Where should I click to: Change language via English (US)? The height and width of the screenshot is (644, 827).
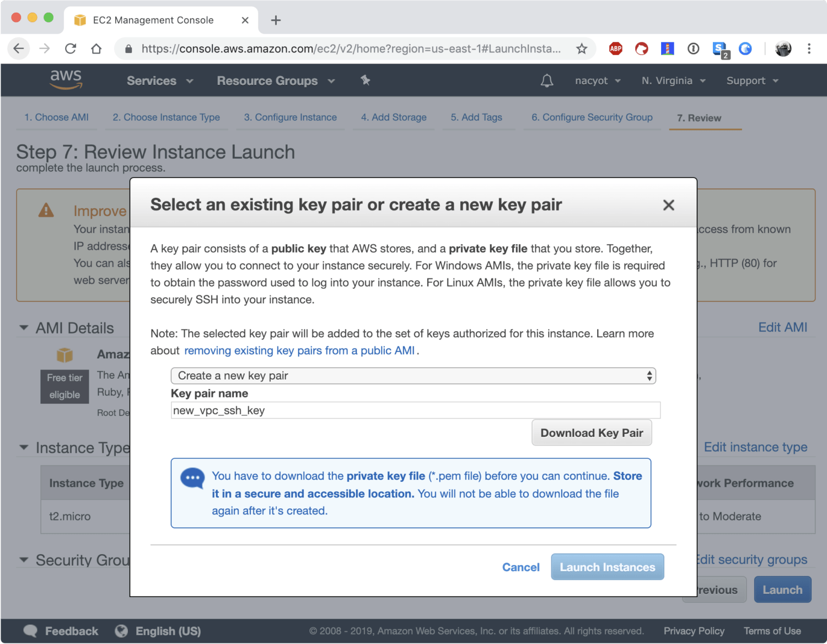(168, 631)
